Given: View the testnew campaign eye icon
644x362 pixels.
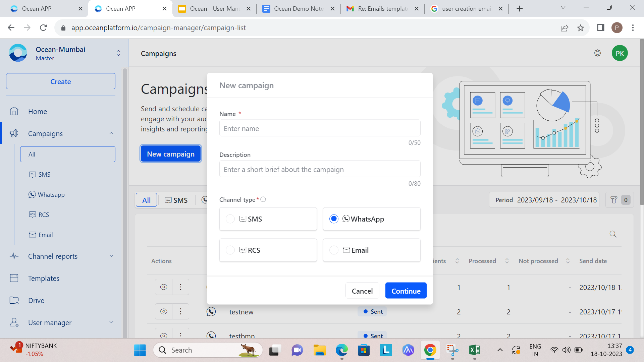Looking at the screenshot, I should tap(164, 311).
